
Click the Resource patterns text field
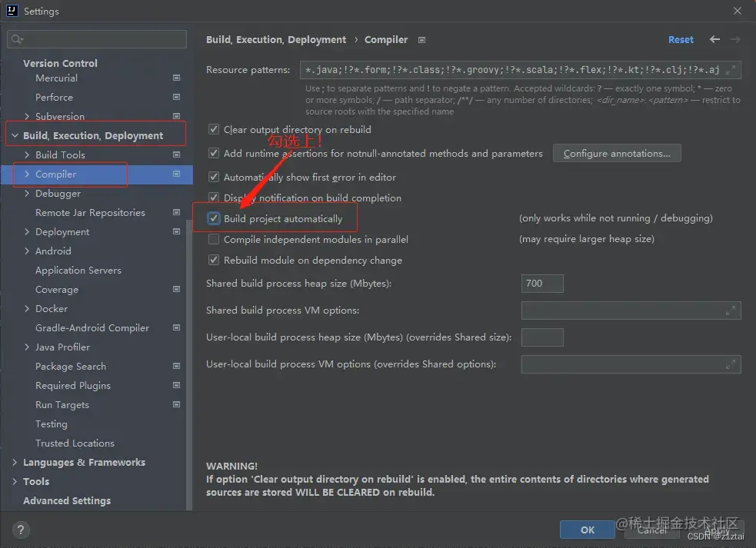pos(520,70)
